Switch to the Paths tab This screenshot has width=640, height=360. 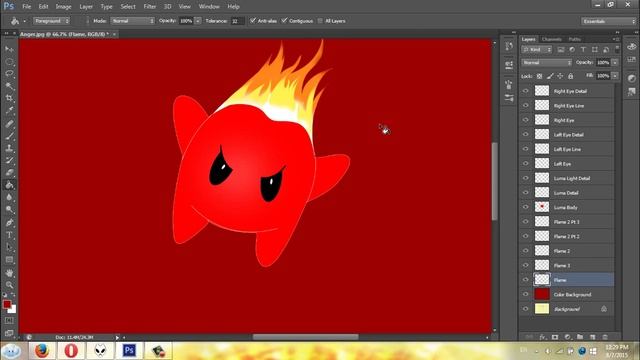pyautogui.click(x=575, y=39)
